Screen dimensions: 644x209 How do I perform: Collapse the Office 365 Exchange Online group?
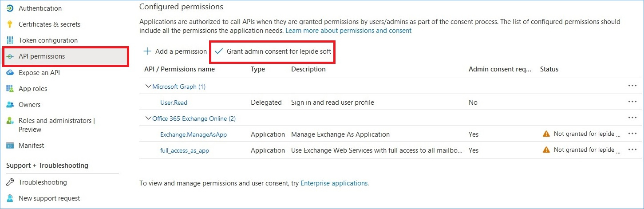click(x=148, y=118)
